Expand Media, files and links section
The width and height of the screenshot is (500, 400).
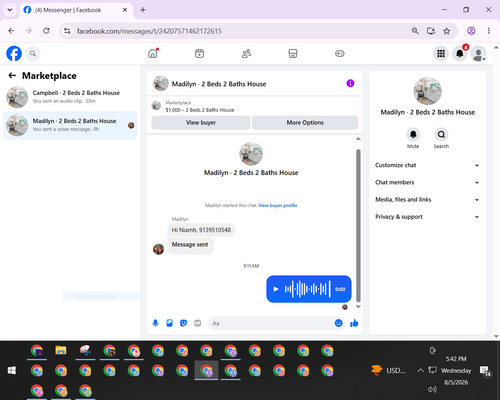click(x=427, y=200)
